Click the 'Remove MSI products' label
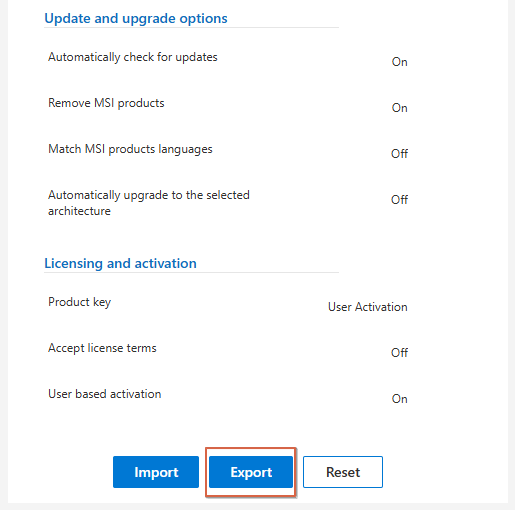Viewport: 515px width, 510px height. click(x=106, y=103)
